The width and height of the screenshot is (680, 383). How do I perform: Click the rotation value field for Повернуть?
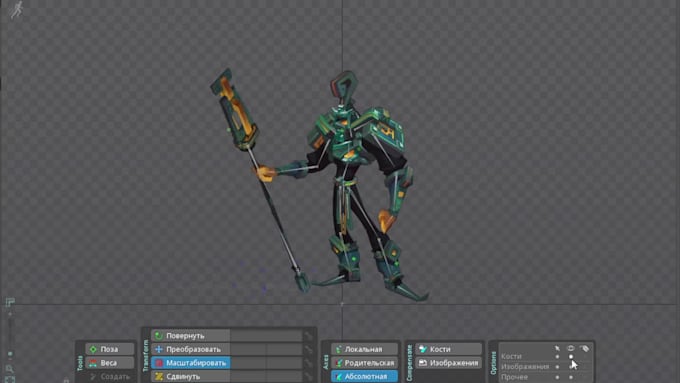tap(266, 336)
